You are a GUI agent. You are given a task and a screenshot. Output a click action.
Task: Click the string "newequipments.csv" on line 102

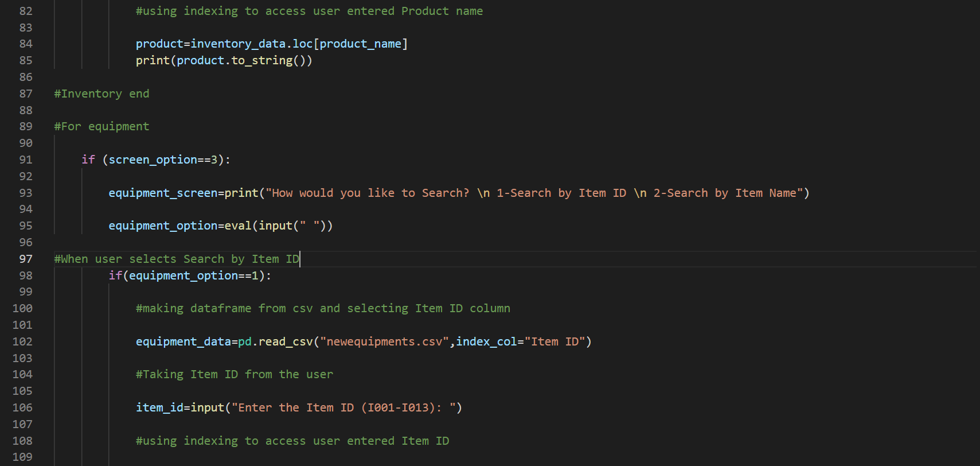(x=384, y=341)
